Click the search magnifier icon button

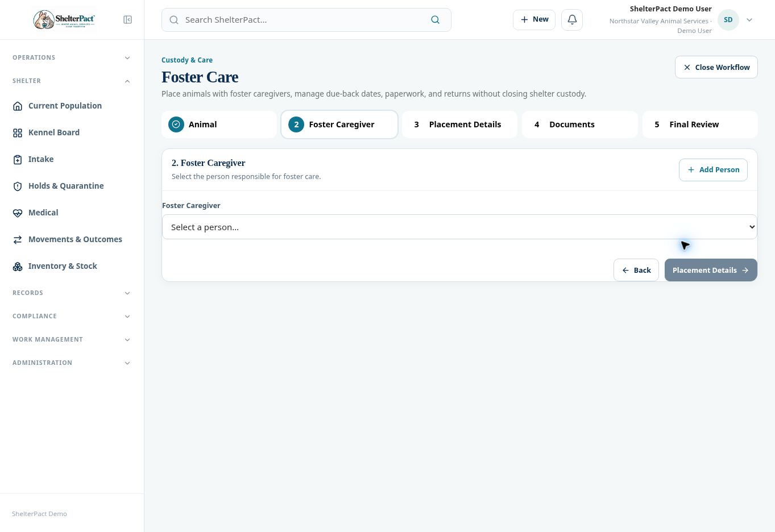tap(435, 20)
